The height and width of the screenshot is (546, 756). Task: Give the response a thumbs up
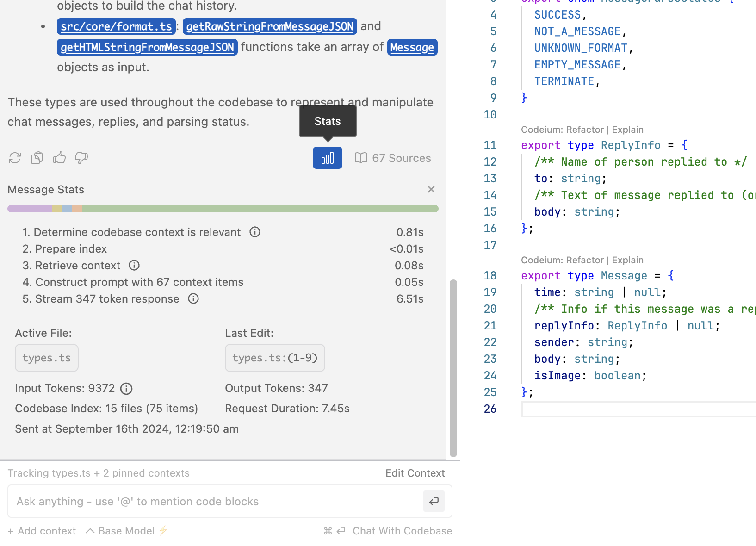(59, 158)
